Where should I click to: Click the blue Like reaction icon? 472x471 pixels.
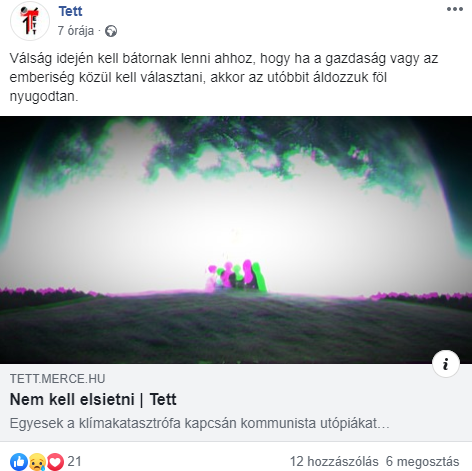click(19, 462)
